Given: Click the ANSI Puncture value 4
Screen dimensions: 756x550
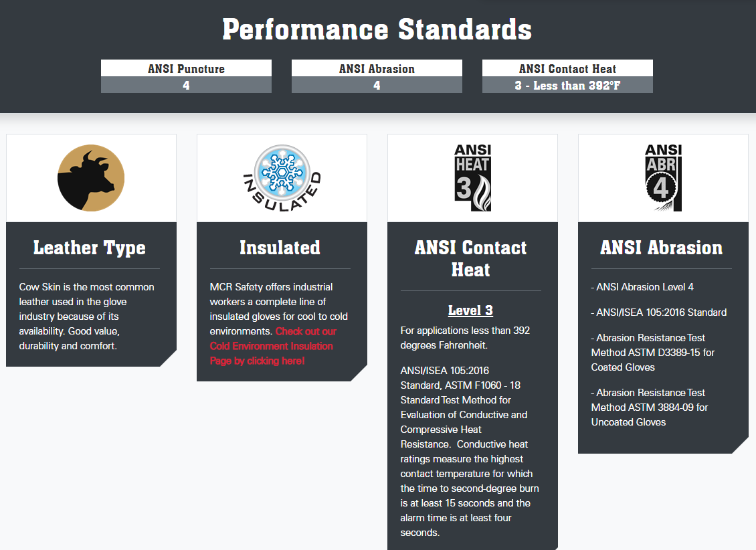Looking at the screenshot, I should (x=186, y=86).
